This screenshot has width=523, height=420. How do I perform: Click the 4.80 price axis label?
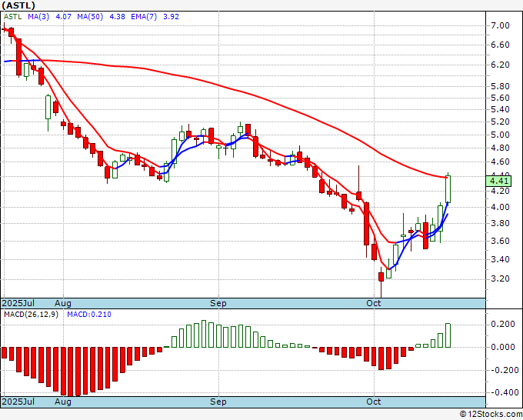501,148
